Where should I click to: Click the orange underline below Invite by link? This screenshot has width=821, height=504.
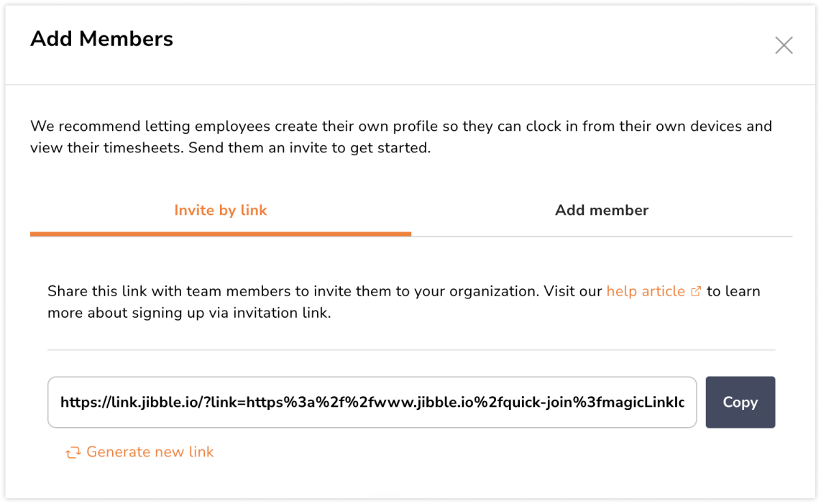221,234
